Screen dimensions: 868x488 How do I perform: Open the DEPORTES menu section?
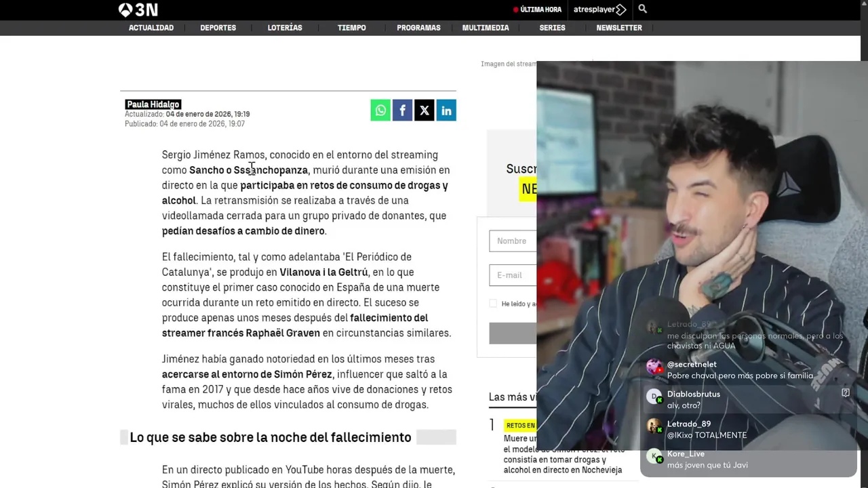point(218,28)
